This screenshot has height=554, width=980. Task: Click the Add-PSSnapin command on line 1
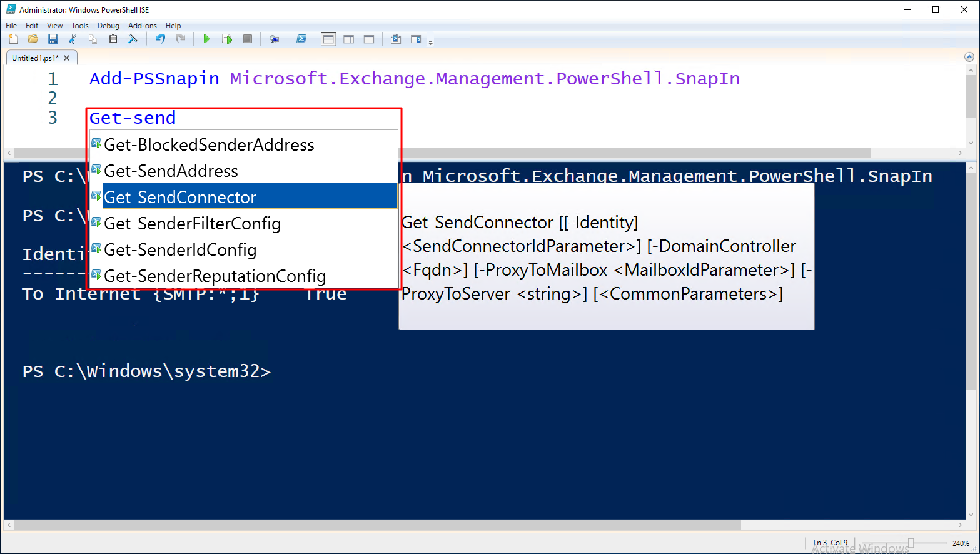click(x=154, y=79)
